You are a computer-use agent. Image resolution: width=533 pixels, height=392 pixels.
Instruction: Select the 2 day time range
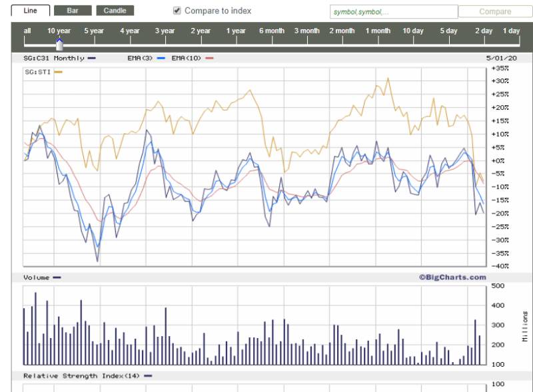pyautogui.click(x=484, y=31)
